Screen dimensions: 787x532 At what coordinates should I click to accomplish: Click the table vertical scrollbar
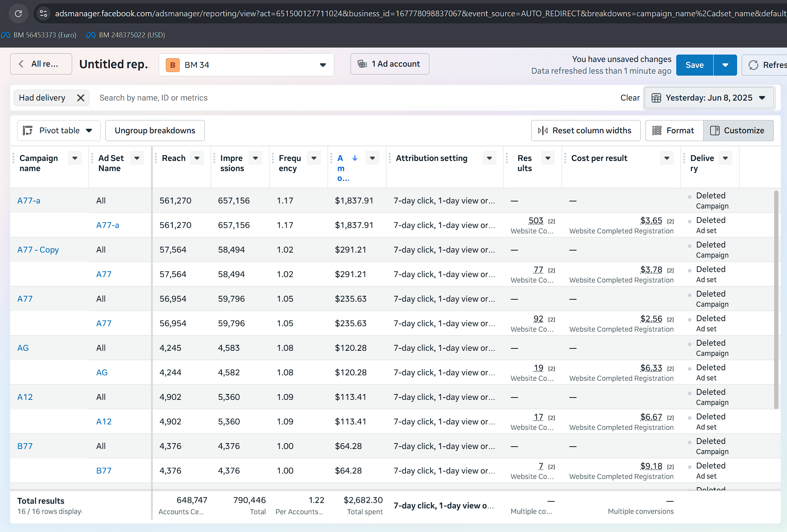coord(776,299)
